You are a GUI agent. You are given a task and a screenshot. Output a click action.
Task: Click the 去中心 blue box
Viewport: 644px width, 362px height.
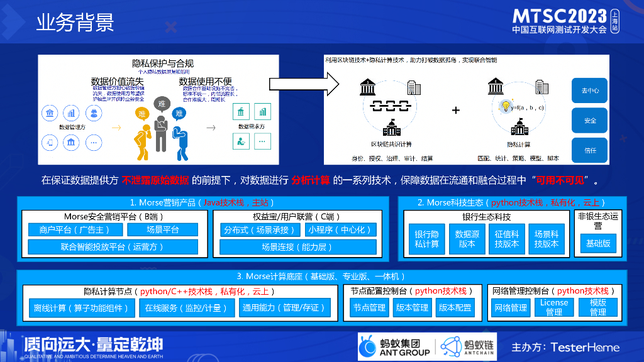click(x=589, y=90)
